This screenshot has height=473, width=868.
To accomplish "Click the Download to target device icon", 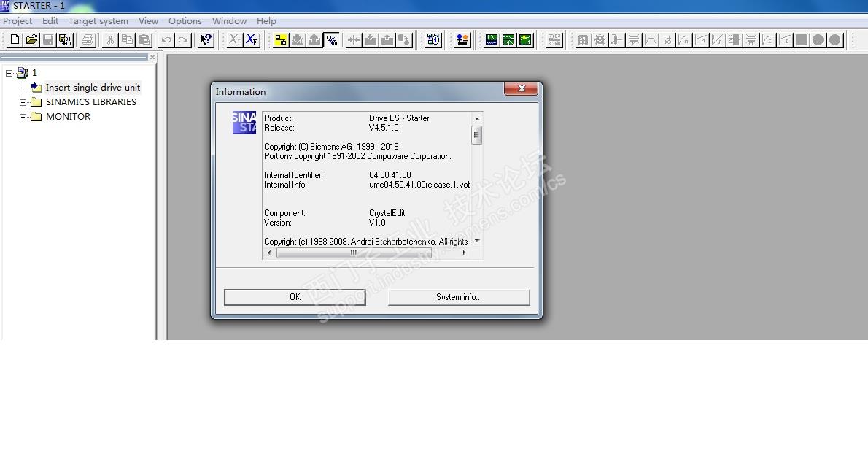I will coord(298,40).
